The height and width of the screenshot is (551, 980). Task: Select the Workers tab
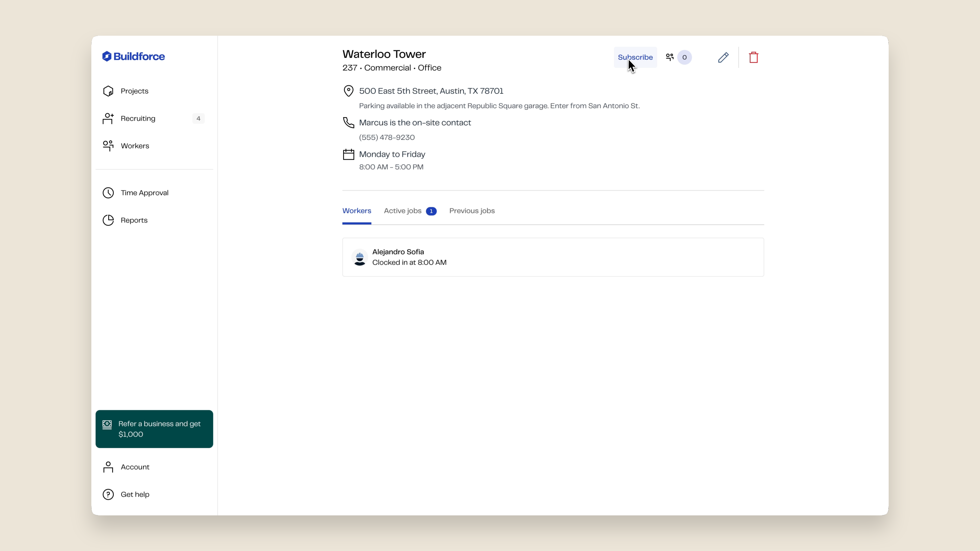pyautogui.click(x=357, y=211)
